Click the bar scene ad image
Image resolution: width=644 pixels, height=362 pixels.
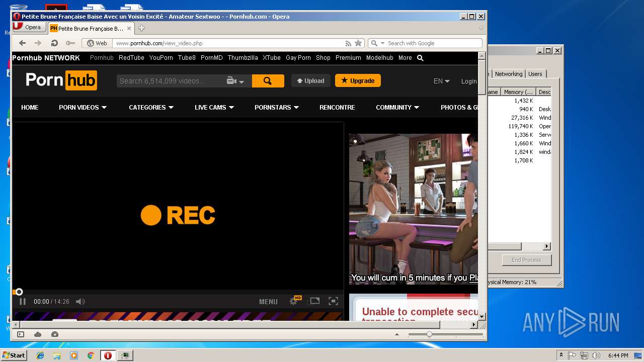414,209
